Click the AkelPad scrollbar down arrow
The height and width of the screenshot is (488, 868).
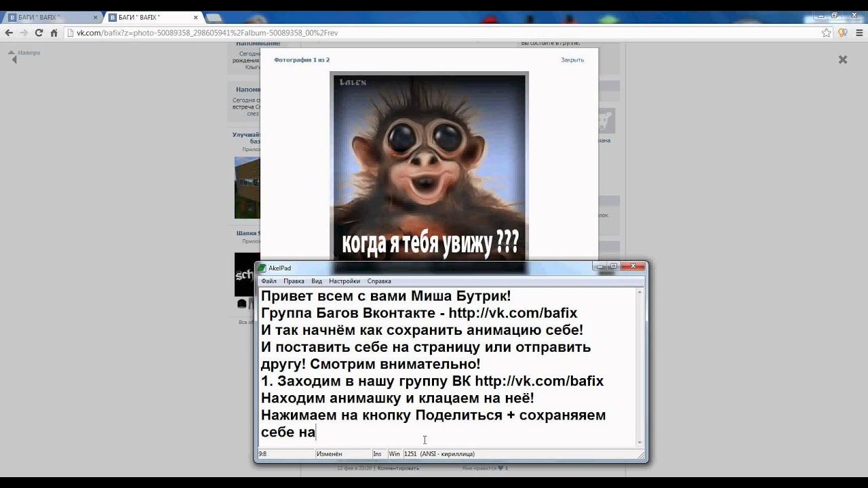click(639, 442)
